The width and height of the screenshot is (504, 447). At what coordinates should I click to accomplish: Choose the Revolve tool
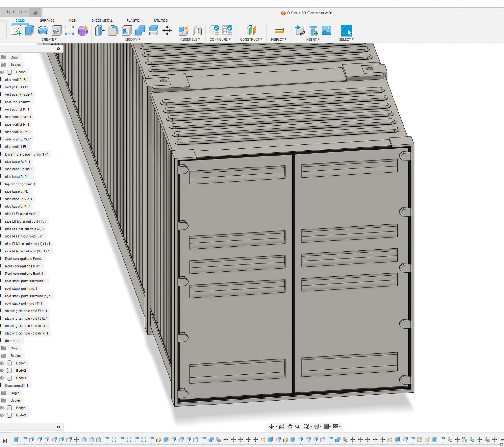click(x=43, y=31)
